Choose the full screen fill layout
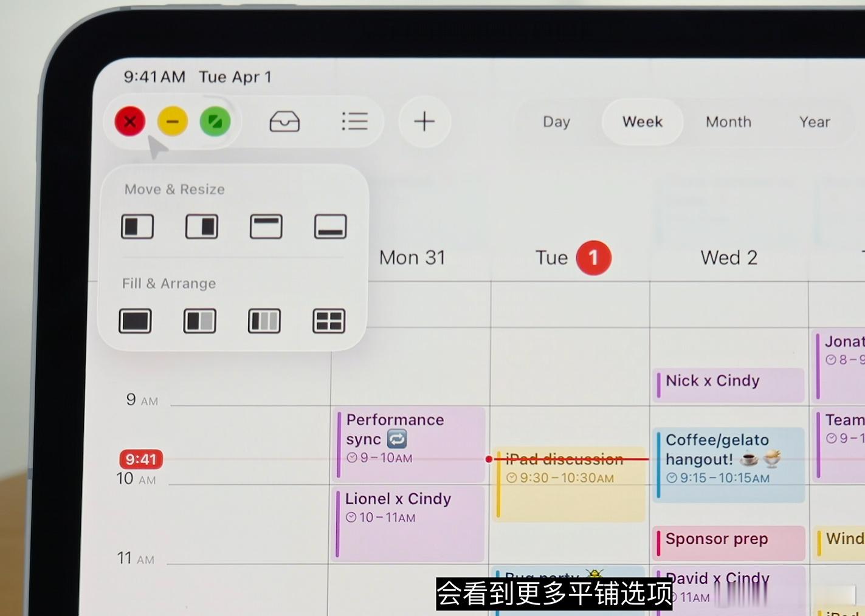 [x=135, y=321]
